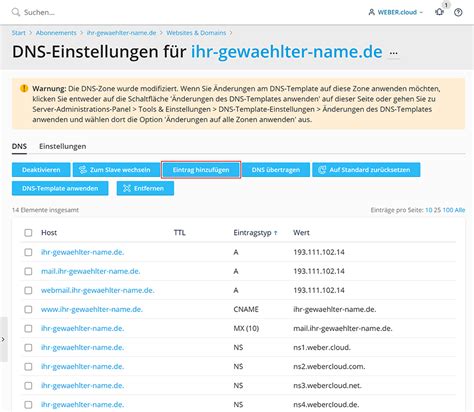Viewport: 474px width, 412px height.
Task: Focus the Suchen search field
Action: click(39, 12)
